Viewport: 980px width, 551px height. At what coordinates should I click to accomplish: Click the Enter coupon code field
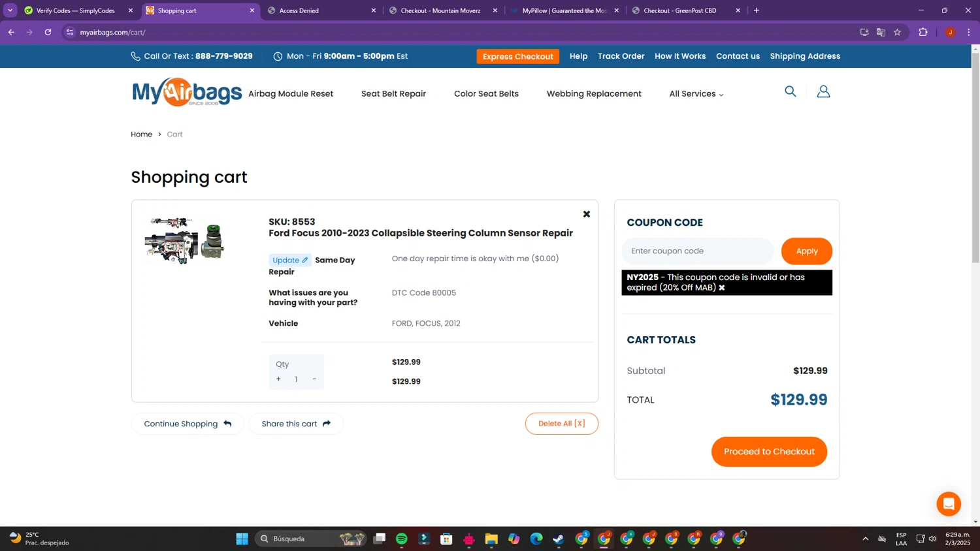(x=698, y=251)
